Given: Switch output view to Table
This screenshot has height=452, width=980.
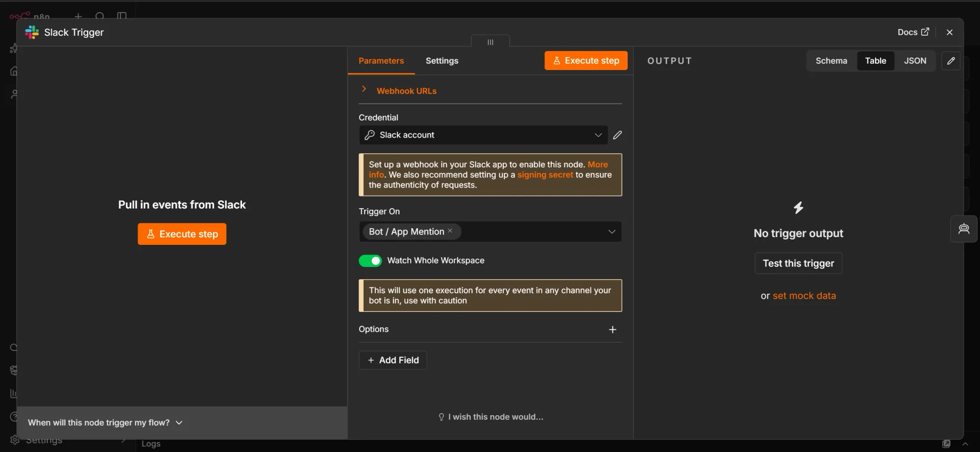Looking at the screenshot, I should [x=876, y=61].
